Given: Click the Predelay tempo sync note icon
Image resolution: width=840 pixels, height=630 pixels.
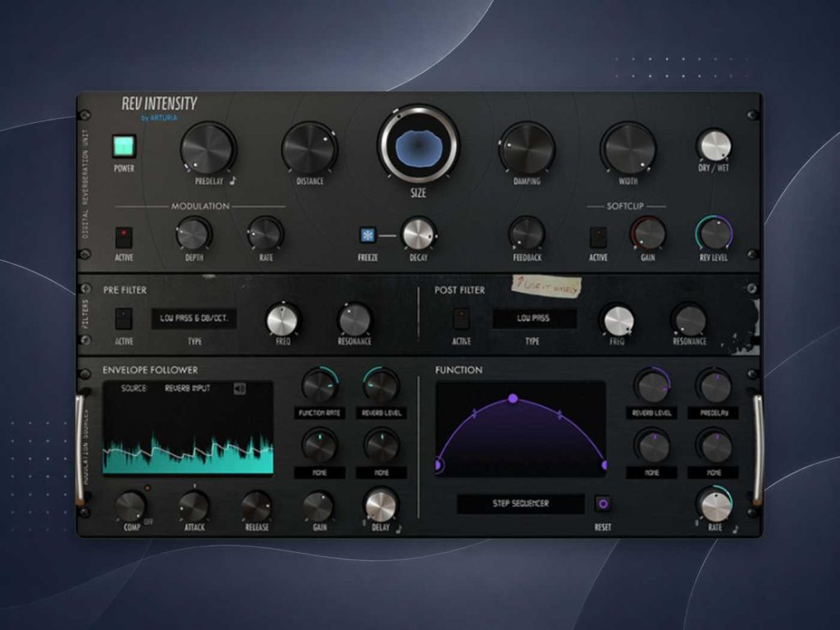Looking at the screenshot, I should point(232,180).
